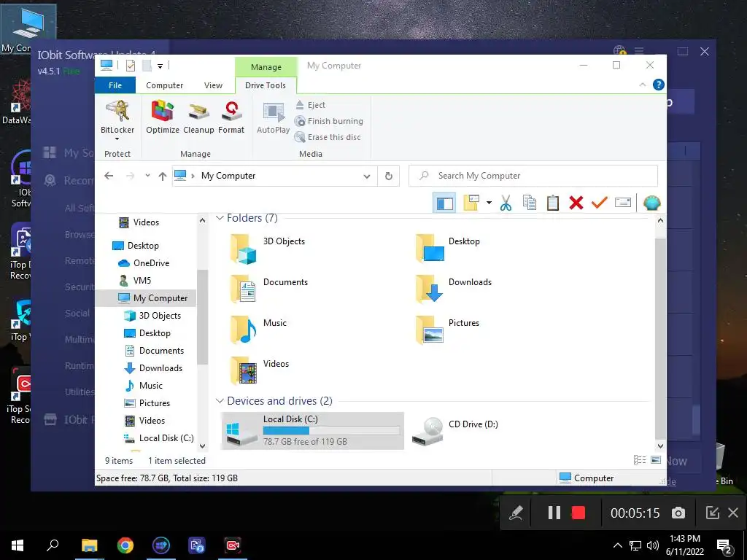
Task: Go up one folder level
Action: point(163,176)
